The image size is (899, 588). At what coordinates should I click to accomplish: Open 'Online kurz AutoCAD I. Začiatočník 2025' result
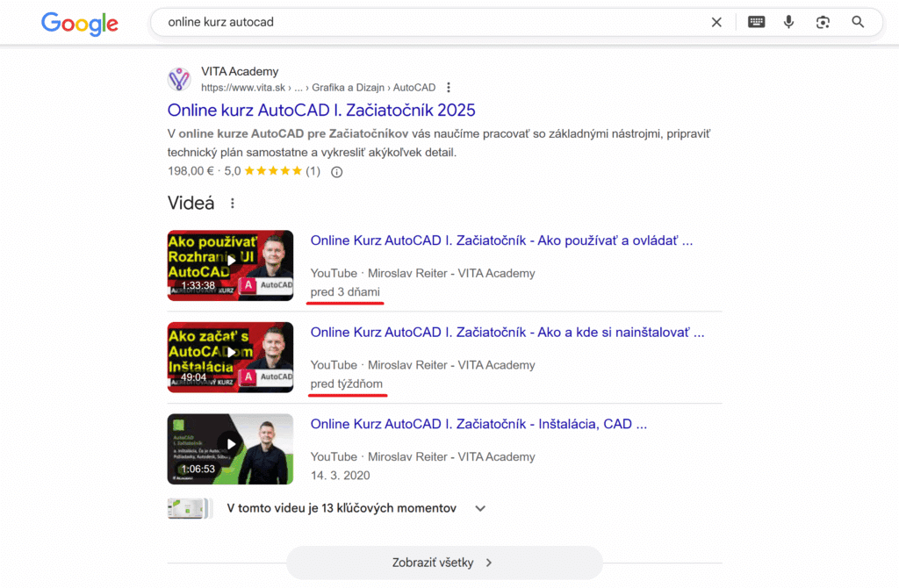coord(321,110)
